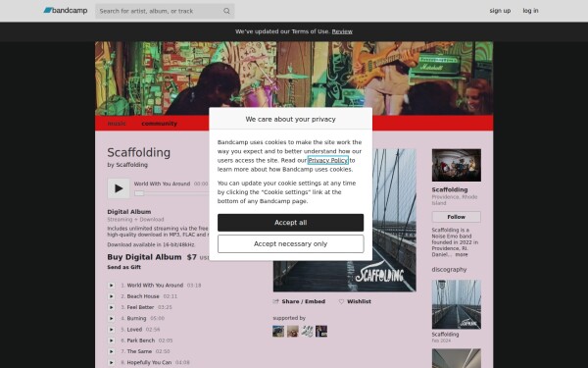588x368 pixels.
Task: Open World With You Around track title
Action: click(x=155, y=286)
